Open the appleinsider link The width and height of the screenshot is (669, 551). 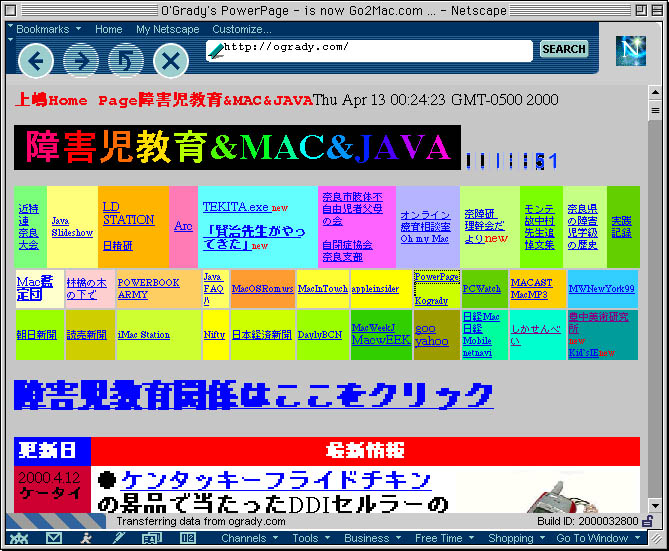tap(375, 289)
